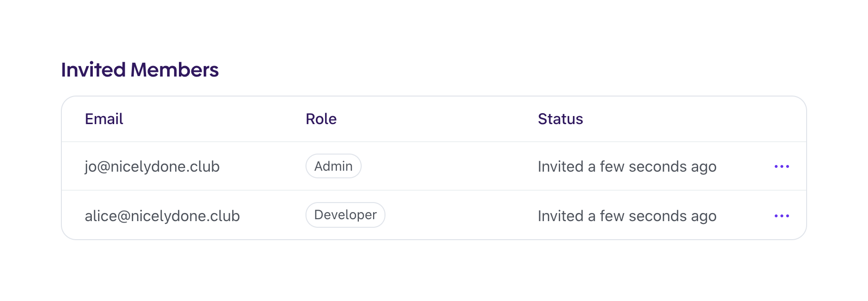Show the actions menu for alice's invitation
Image resolution: width=868 pixels, height=301 pixels.
click(781, 216)
